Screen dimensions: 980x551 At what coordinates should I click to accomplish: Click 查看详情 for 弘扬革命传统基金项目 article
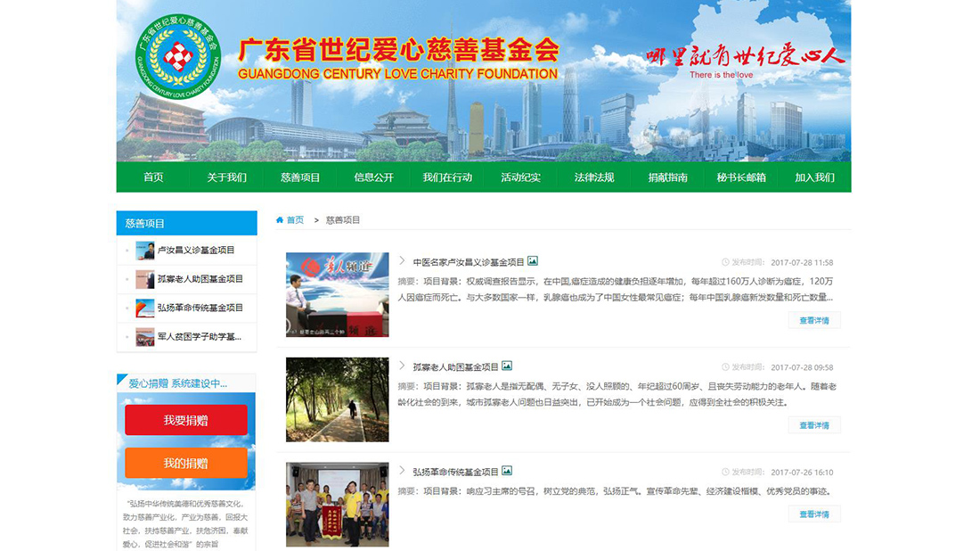813,514
